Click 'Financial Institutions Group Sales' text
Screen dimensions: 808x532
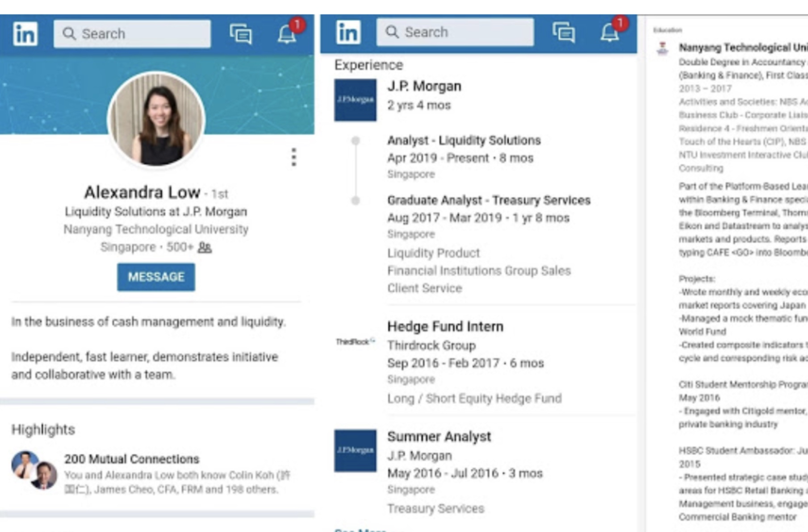tap(479, 271)
